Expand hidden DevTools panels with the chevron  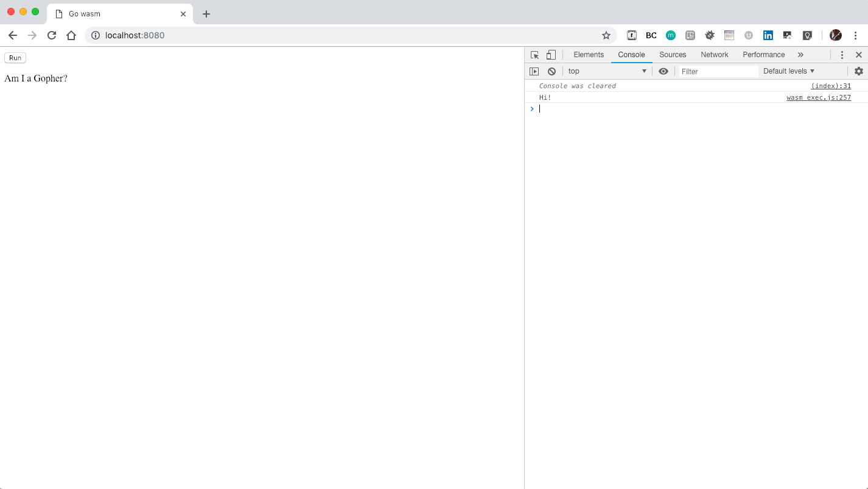click(x=801, y=55)
